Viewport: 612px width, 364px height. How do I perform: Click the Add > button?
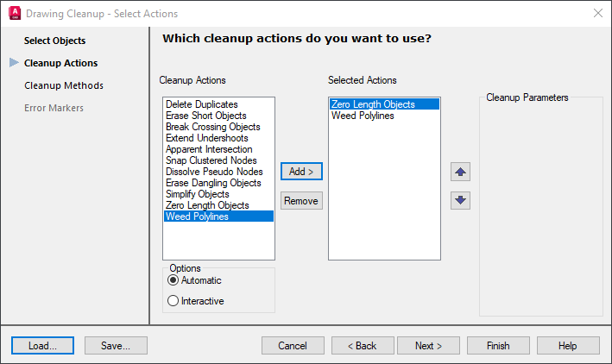[x=301, y=172]
